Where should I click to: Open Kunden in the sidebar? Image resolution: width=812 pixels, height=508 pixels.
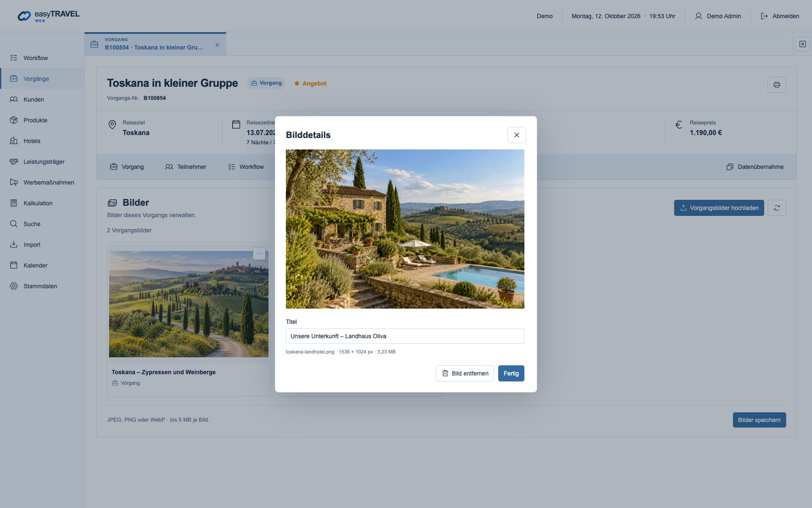[42, 99]
